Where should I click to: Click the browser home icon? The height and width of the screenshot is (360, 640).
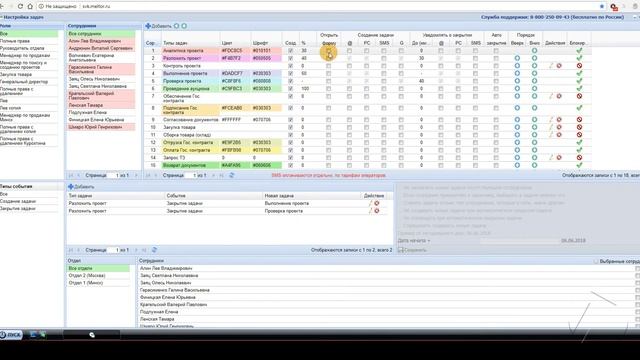30,7
